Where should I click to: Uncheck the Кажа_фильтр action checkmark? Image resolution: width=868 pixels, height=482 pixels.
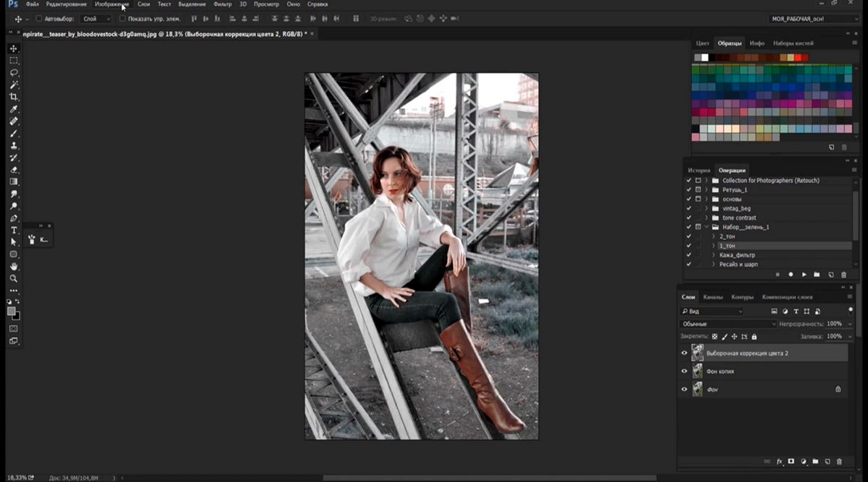[689, 255]
